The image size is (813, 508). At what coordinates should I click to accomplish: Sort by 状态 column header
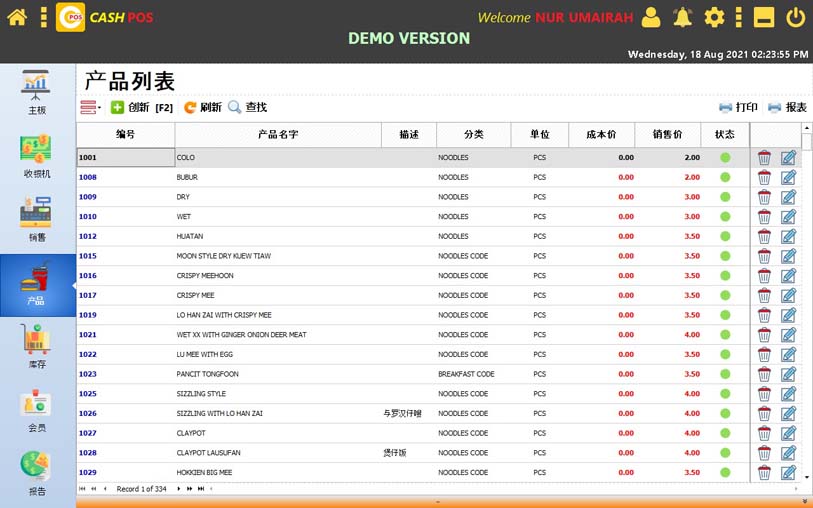point(725,135)
